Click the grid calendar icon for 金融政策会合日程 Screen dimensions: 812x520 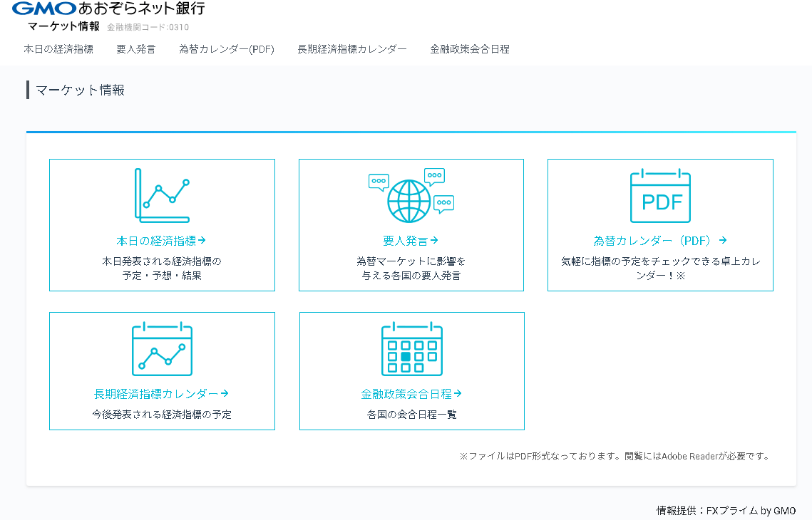pyautogui.click(x=411, y=350)
